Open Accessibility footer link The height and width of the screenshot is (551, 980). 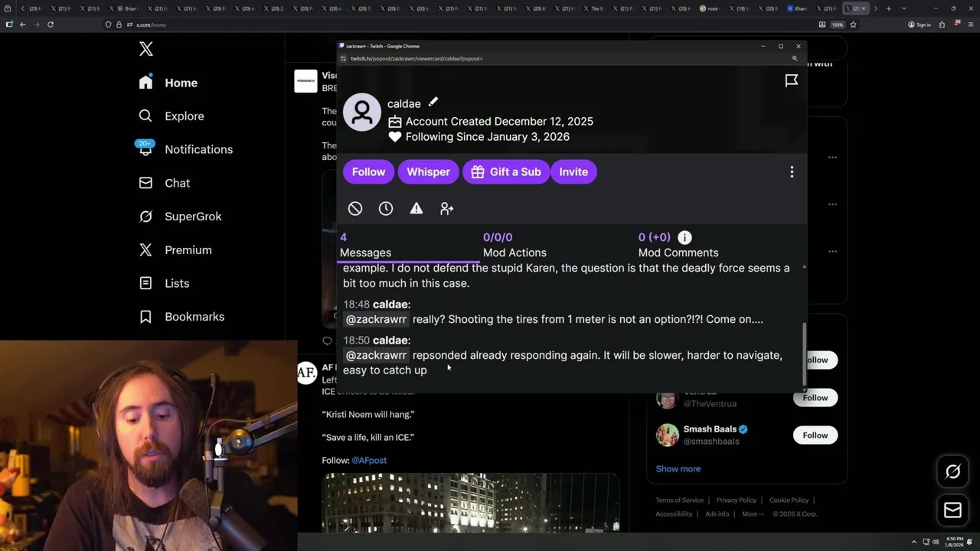click(x=674, y=514)
